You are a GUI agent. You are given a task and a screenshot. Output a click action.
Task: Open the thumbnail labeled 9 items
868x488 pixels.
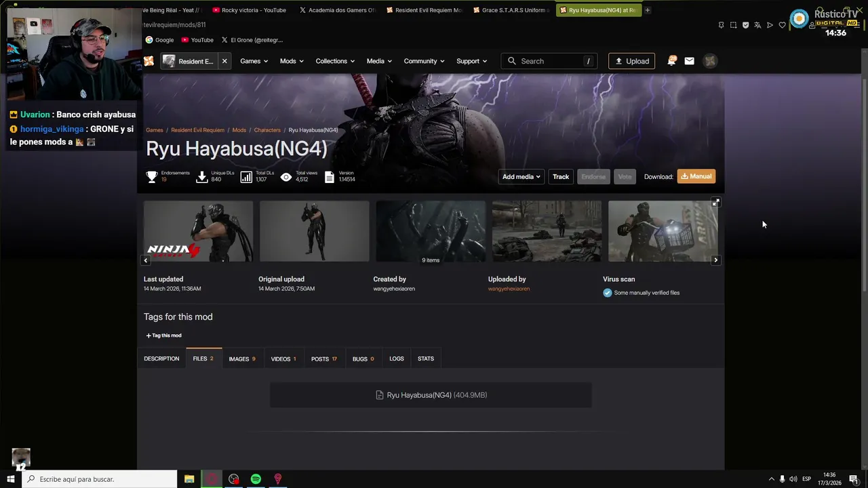pos(431,231)
